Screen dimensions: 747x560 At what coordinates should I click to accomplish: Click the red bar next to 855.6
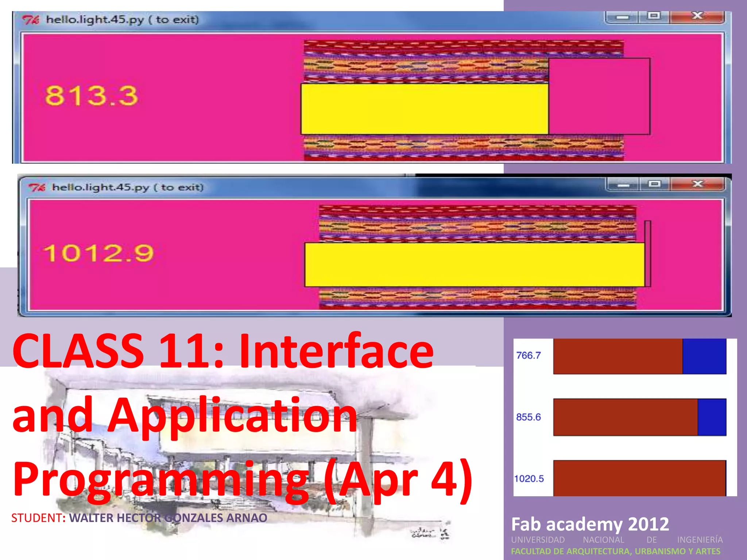click(626, 417)
